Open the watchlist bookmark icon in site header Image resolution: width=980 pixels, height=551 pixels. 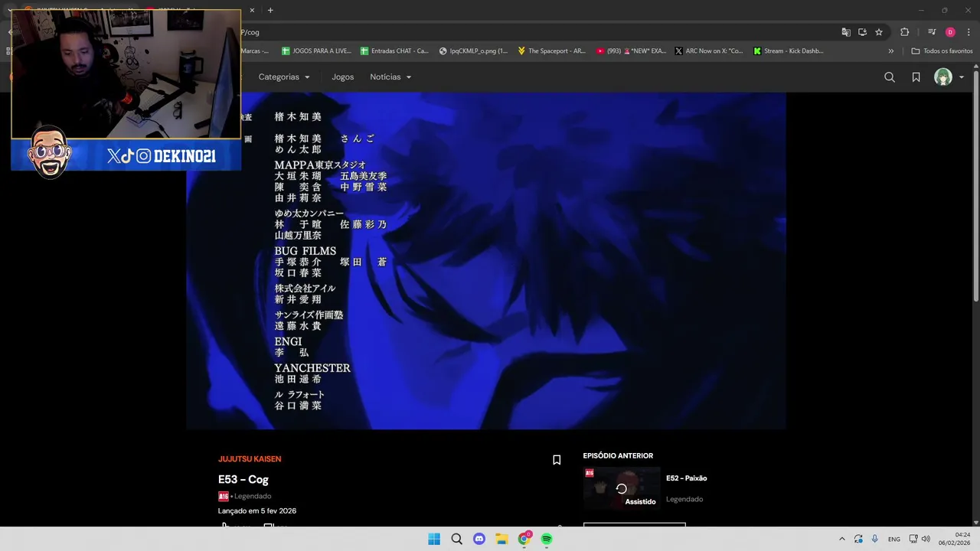coord(916,77)
